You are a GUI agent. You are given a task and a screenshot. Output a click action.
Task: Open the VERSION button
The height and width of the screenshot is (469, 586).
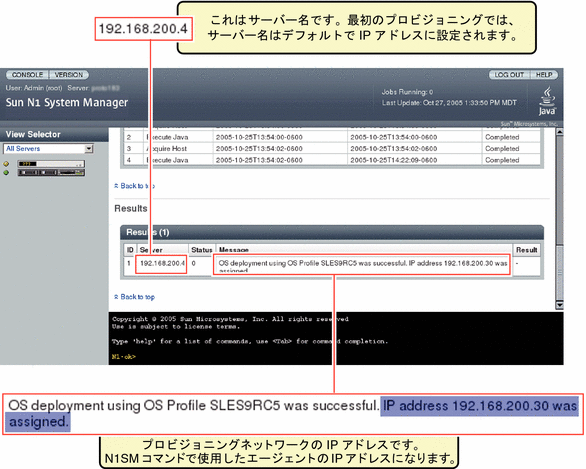69,75
